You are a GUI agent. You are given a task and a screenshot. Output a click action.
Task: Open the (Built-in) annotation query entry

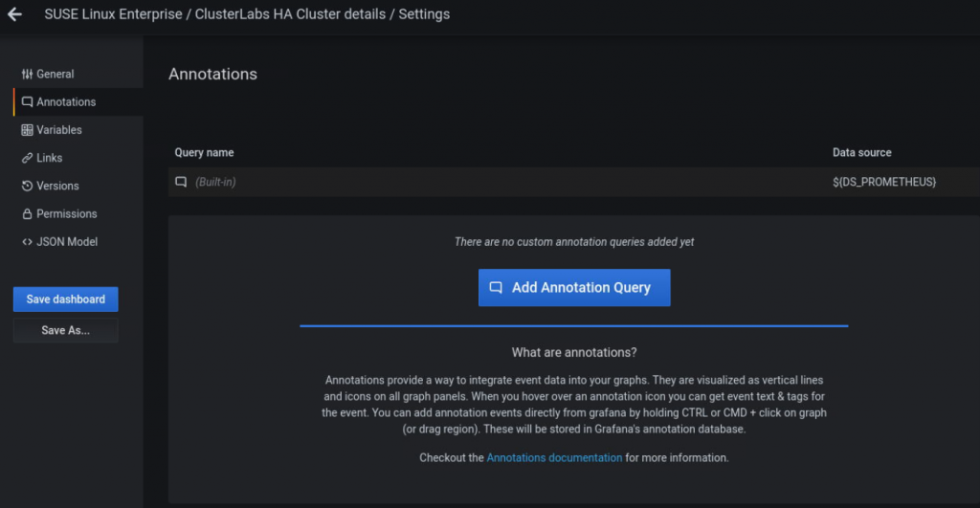(x=215, y=182)
